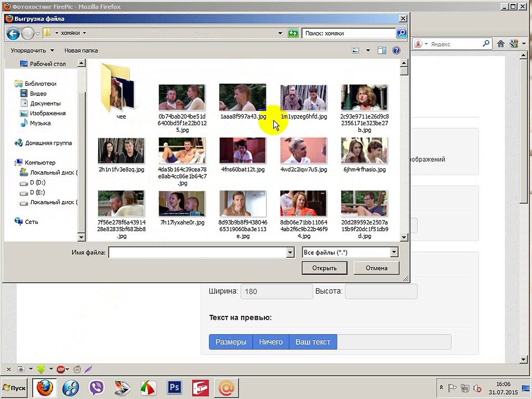Click the blue help question icon

tap(396, 50)
